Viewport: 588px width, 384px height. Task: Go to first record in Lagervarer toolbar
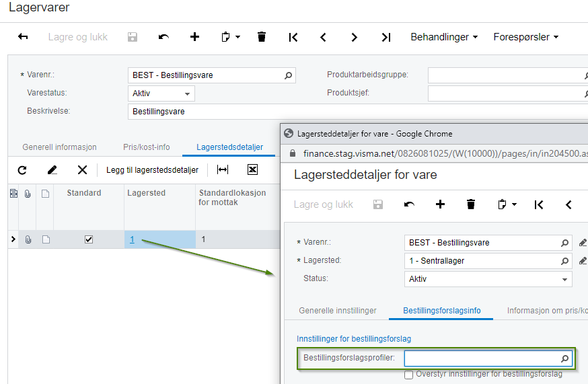pyautogui.click(x=293, y=37)
